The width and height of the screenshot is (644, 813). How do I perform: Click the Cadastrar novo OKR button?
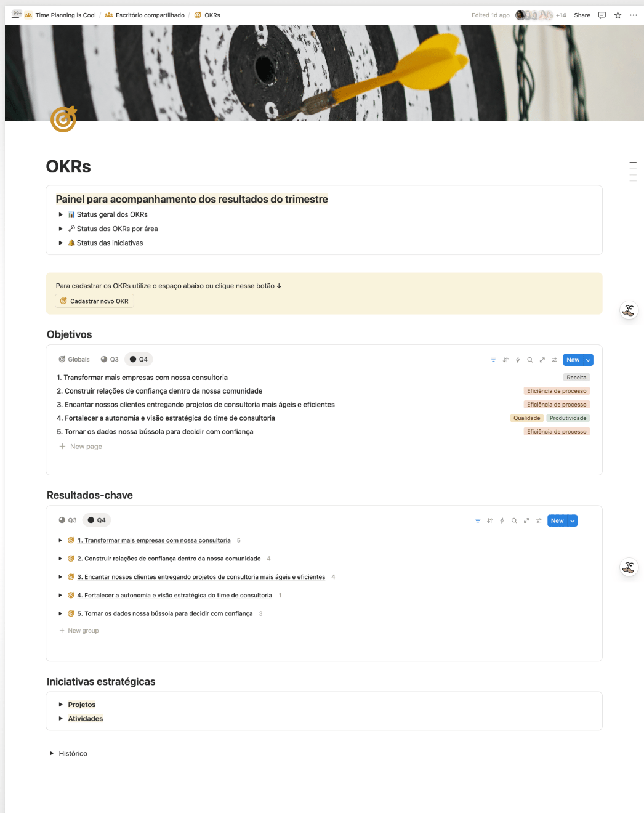[94, 301]
